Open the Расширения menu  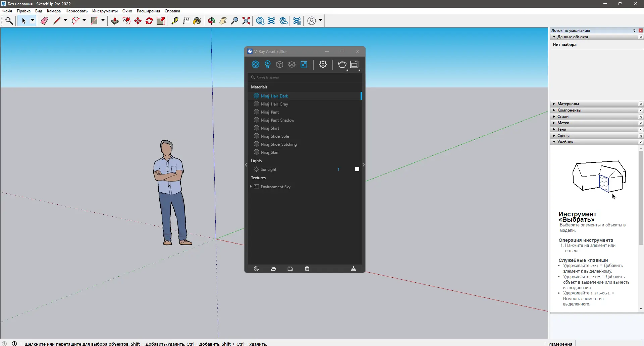(x=148, y=11)
